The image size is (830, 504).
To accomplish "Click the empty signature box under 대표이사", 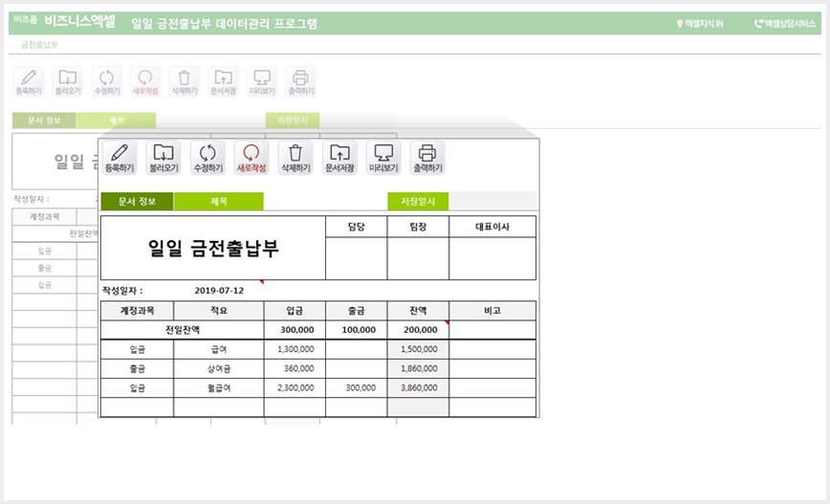I will (x=492, y=258).
